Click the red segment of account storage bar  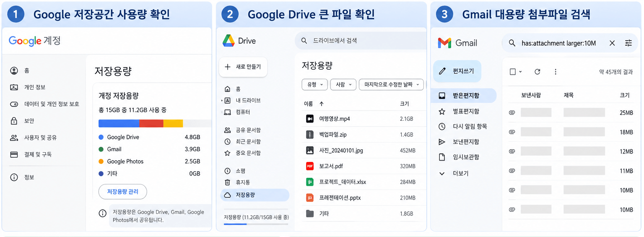coord(151,123)
